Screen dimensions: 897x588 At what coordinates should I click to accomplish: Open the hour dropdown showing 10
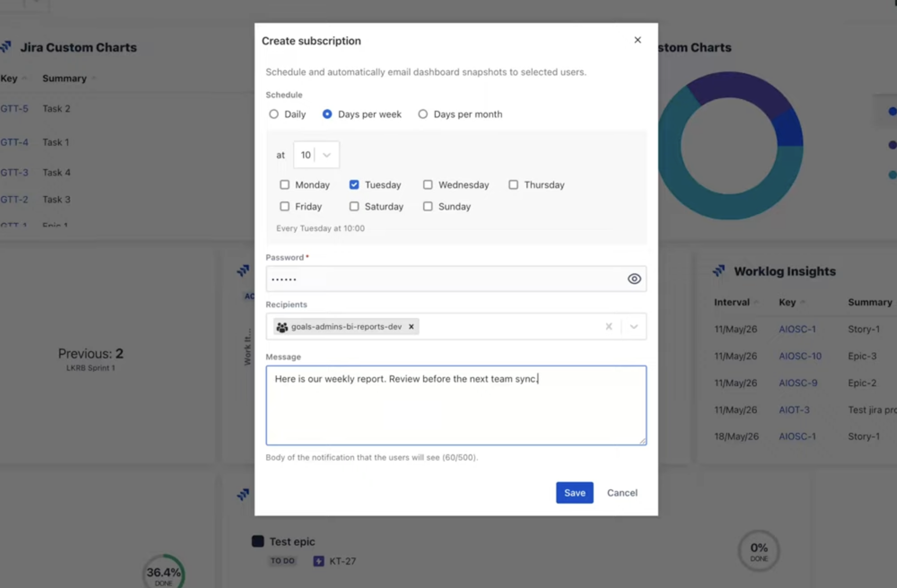point(316,154)
